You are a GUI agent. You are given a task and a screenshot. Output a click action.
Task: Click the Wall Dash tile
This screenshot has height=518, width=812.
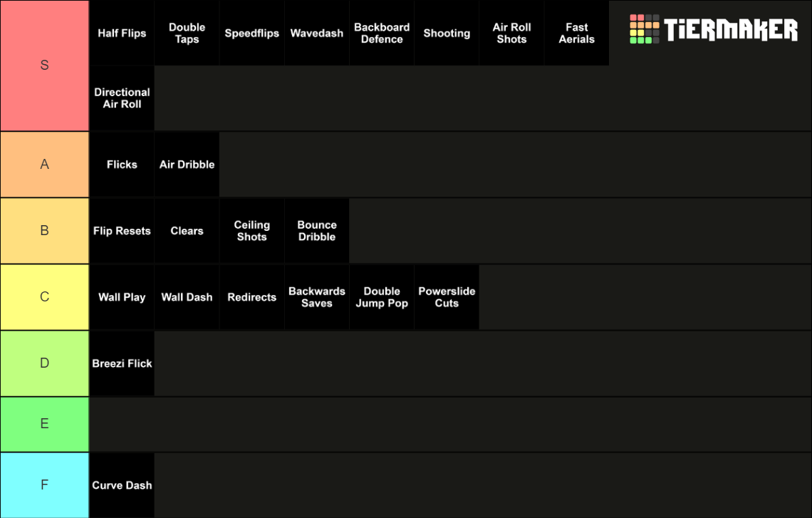[x=187, y=297]
